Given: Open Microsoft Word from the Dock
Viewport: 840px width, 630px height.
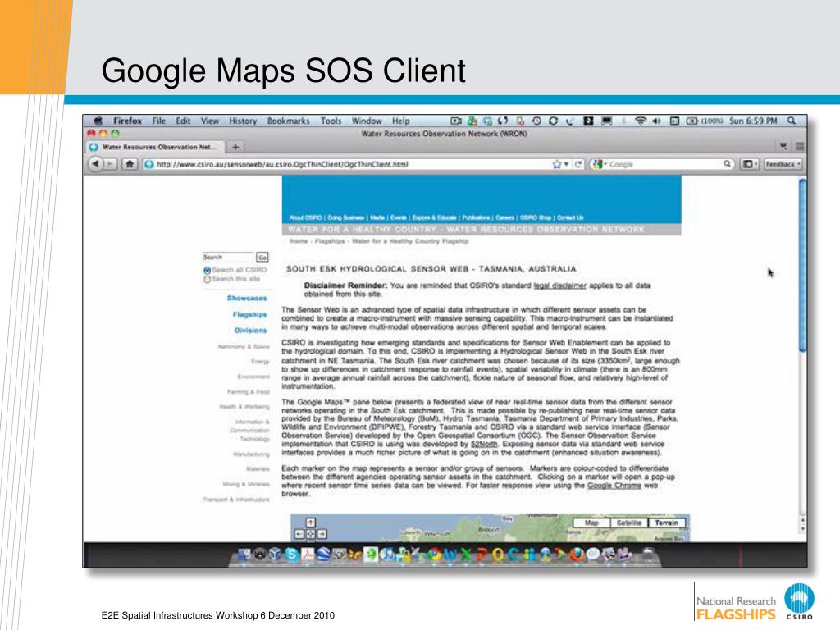Looking at the screenshot, I should [450, 555].
